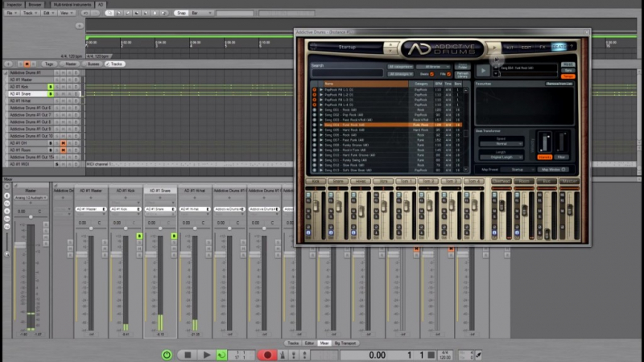
Task: Click the add track plus button
Action: point(9,64)
